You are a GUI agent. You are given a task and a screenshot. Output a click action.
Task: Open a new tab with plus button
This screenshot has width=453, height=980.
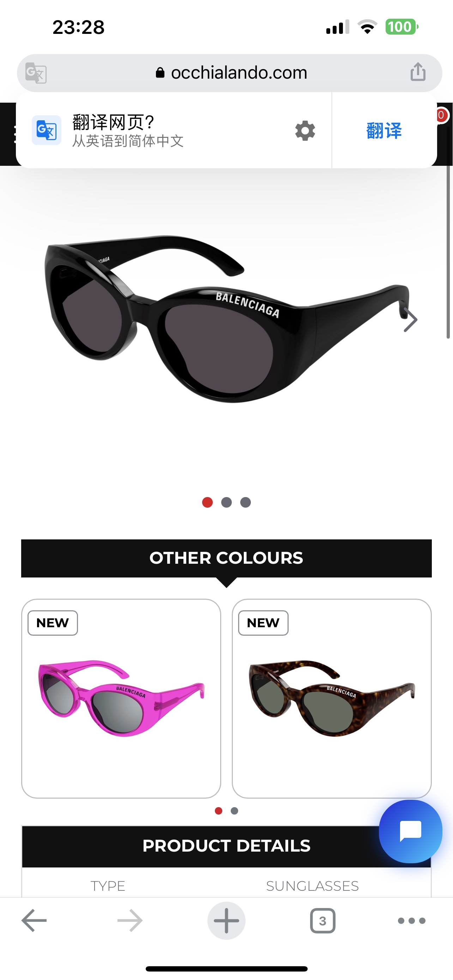click(226, 921)
